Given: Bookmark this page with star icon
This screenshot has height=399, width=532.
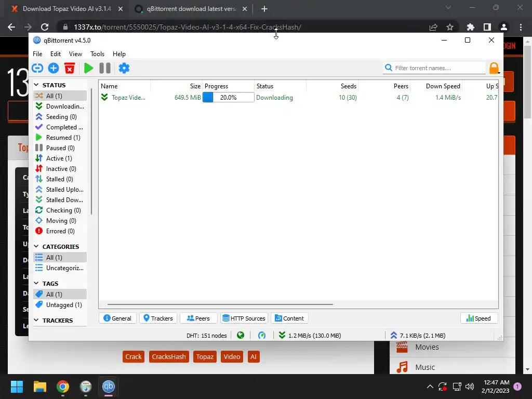Looking at the screenshot, I should pyautogui.click(x=450, y=27).
